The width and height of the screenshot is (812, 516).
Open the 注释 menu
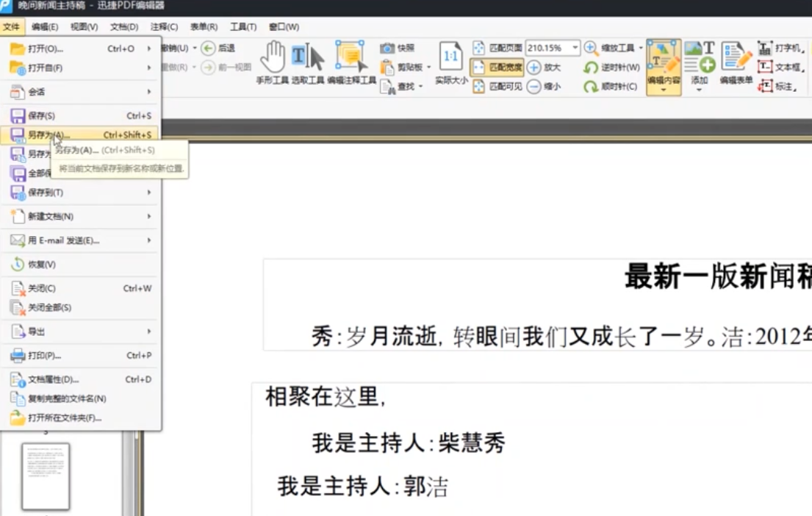tap(165, 26)
